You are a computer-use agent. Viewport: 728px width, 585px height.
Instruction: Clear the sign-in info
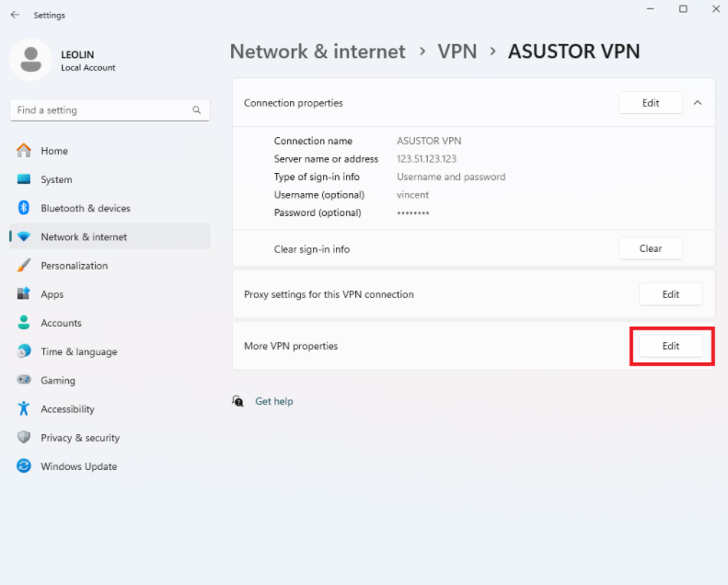tap(651, 248)
